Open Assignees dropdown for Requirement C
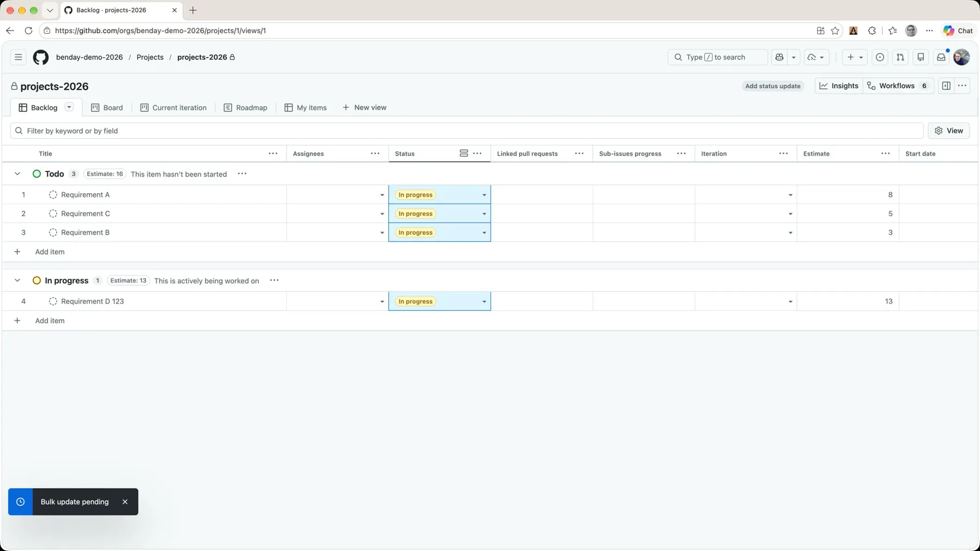The image size is (980, 551). click(382, 214)
